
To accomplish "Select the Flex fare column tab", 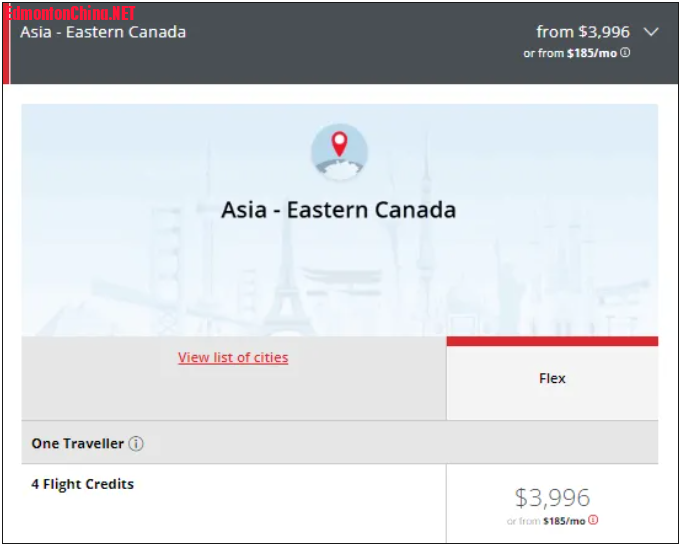I will (552, 379).
